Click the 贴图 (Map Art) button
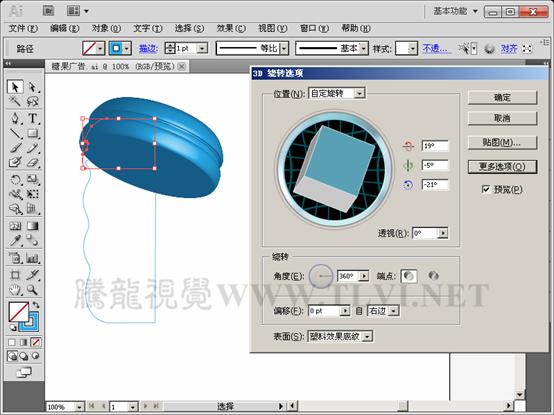Image resolution: width=554 pixels, height=415 pixels. point(502,143)
